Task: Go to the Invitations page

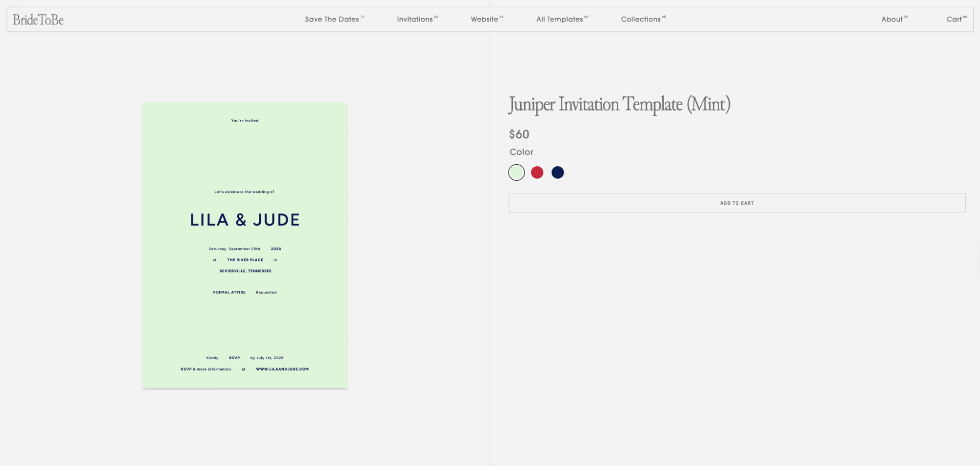Action: (x=415, y=19)
